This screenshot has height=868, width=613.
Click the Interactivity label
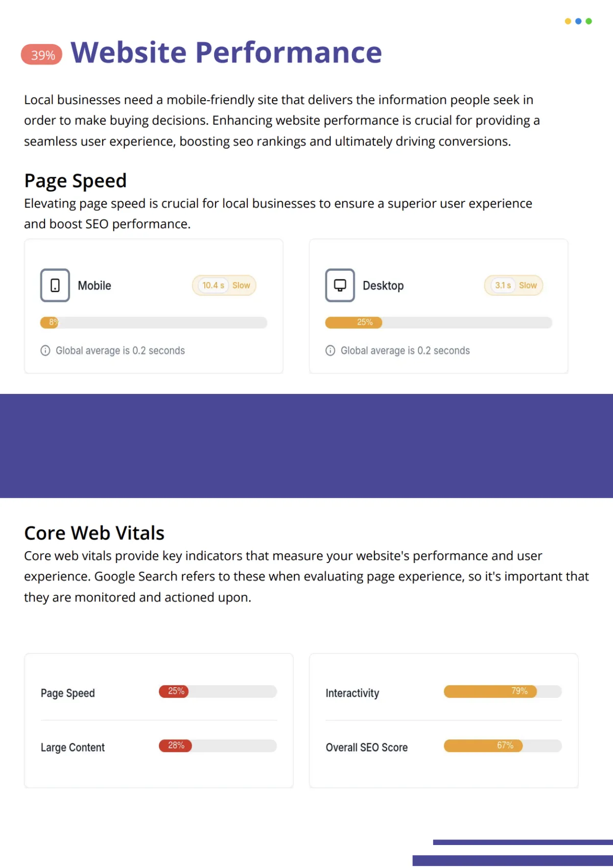(x=352, y=693)
